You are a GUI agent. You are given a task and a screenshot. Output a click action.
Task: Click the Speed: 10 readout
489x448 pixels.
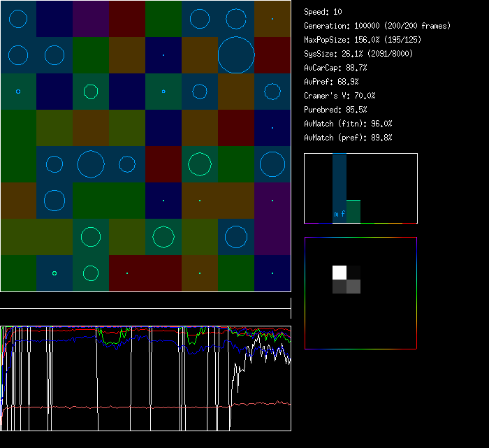click(323, 12)
